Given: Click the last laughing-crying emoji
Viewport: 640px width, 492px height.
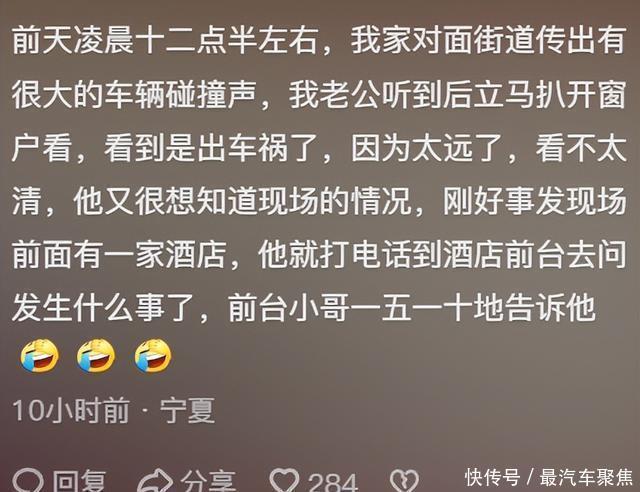Looking at the screenshot, I should pos(153,356).
